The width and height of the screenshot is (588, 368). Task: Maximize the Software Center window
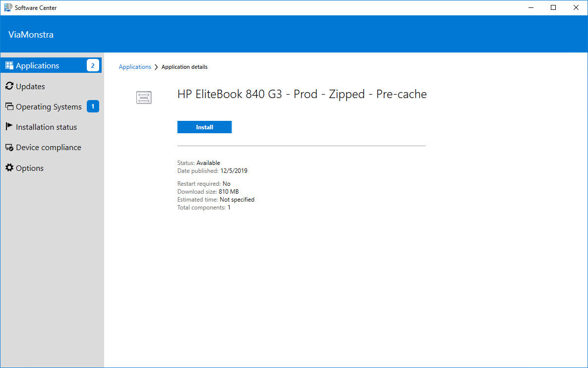tap(553, 7)
